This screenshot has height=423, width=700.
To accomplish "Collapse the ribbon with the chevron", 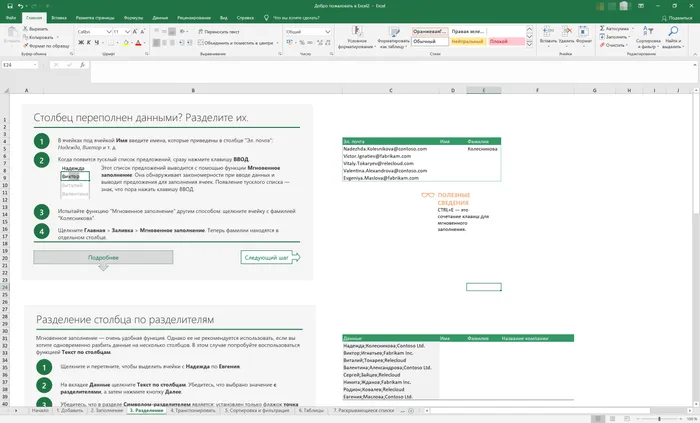I will point(695,54).
